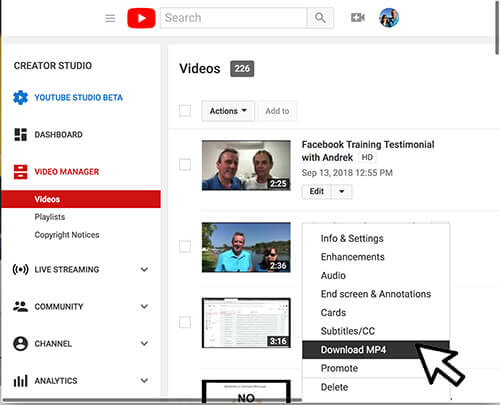Select Promote from the menu
This screenshot has width=500, height=405.
tap(376, 368)
